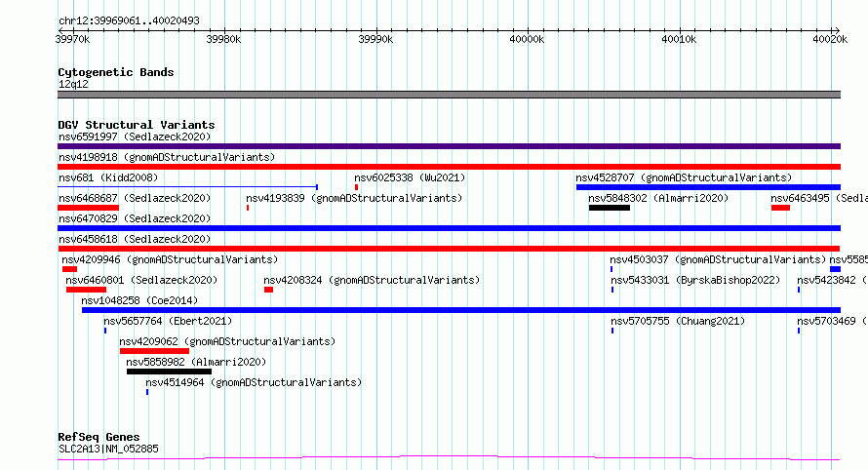The image size is (868, 470).
Task: Click the nsv6591997 (Sedlazeck2020) label
Action: pyautogui.click(x=135, y=137)
